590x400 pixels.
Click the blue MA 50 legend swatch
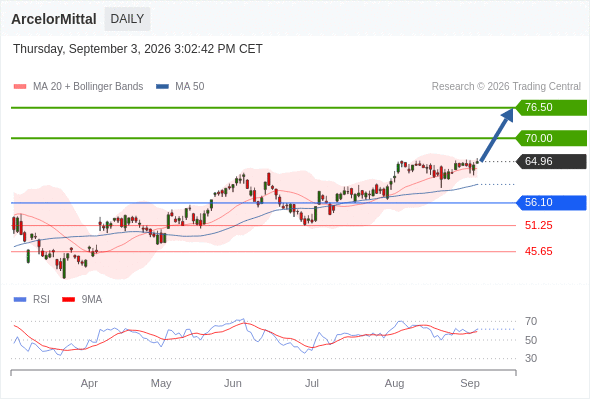point(162,87)
